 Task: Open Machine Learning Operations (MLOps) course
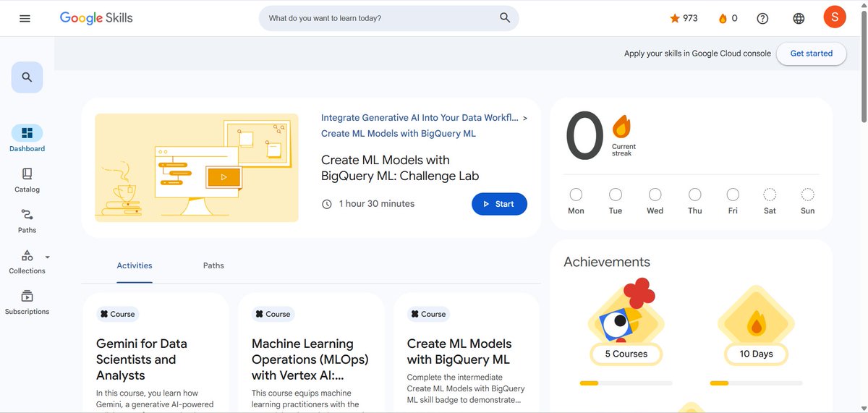click(310, 359)
